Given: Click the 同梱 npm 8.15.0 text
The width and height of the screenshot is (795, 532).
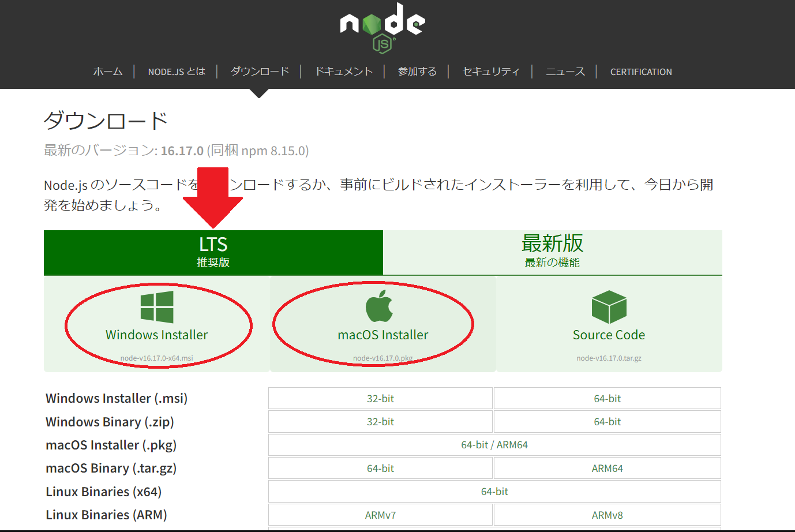Looking at the screenshot, I should 258,151.
